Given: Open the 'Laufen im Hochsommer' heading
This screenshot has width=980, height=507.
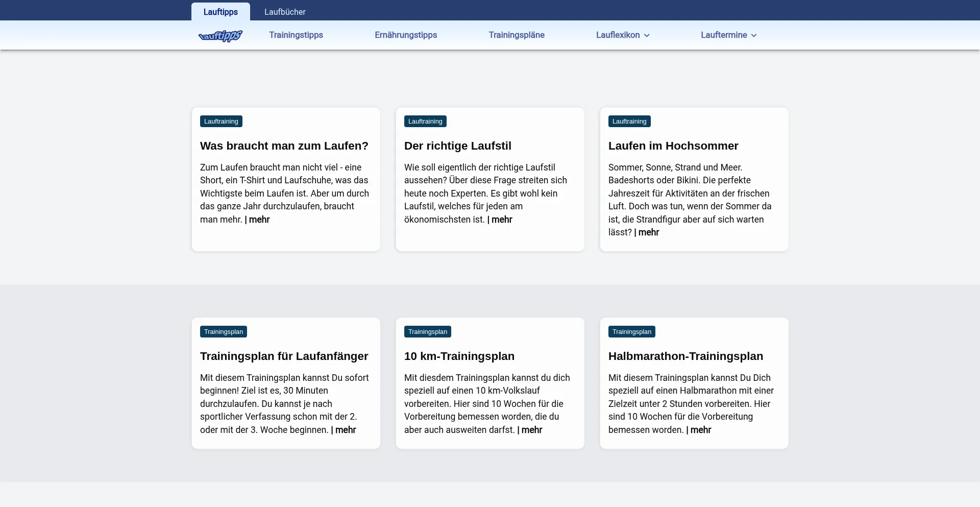Looking at the screenshot, I should click(x=673, y=146).
